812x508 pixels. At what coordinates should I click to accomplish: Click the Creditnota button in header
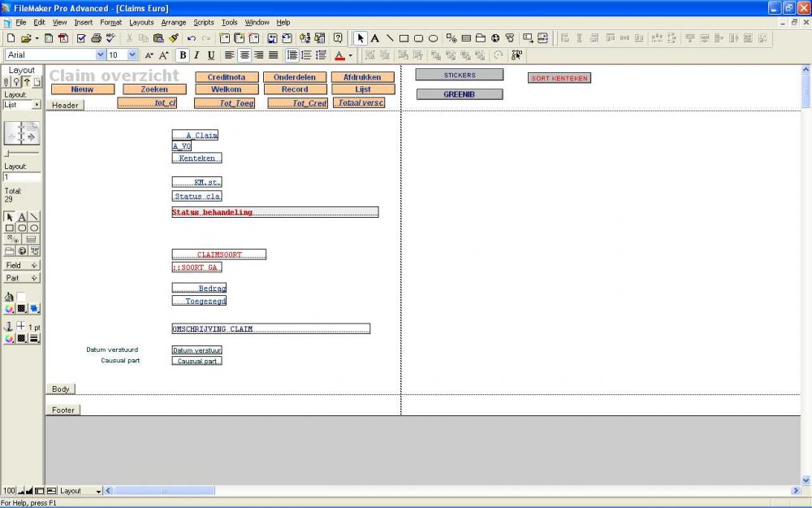pyautogui.click(x=227, y=77)
